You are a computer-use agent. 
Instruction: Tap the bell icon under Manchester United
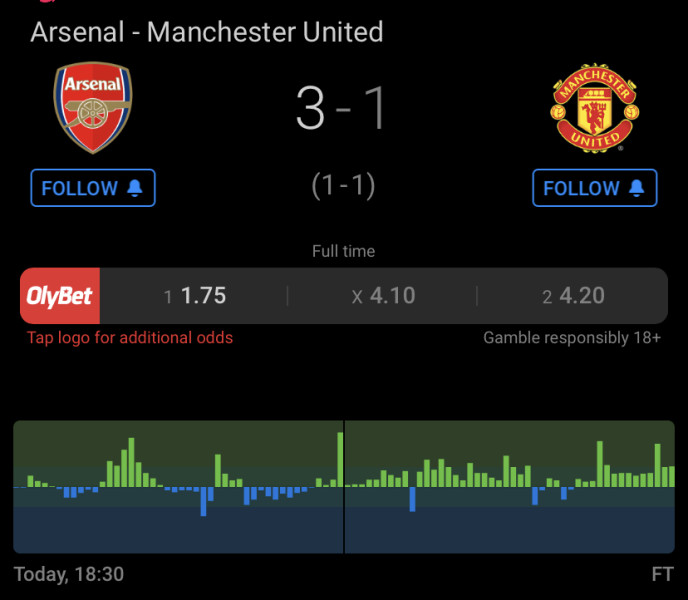coord(637,188)
